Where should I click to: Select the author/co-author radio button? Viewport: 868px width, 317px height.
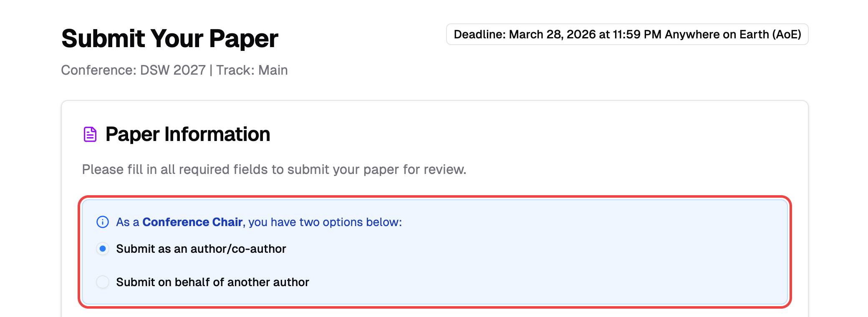click(x=103, y=249)
